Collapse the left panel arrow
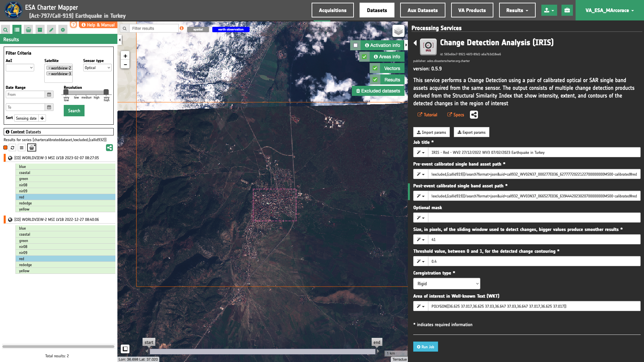The width and height of the screenshot is (644, 362). tap(120, 40)
